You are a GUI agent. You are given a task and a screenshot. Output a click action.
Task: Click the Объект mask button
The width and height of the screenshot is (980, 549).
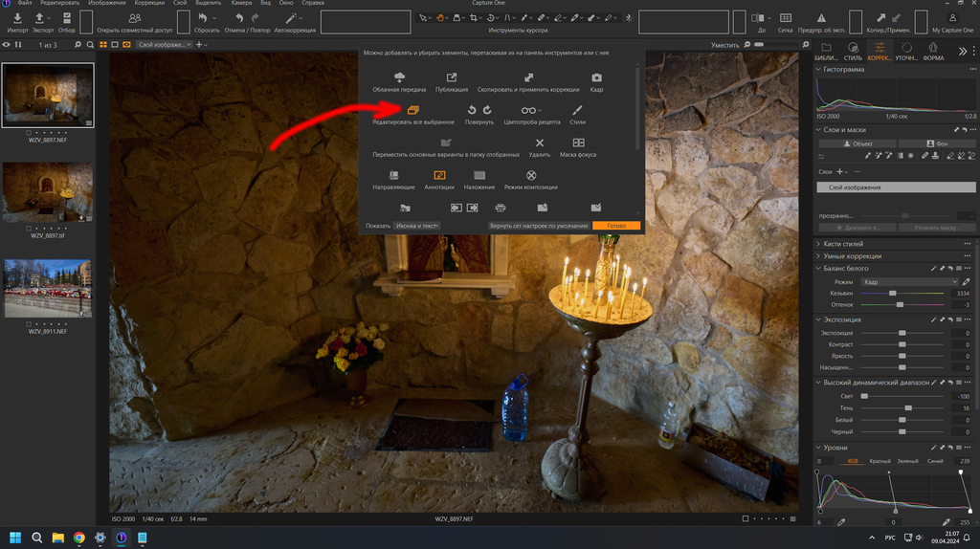(857, 143)
